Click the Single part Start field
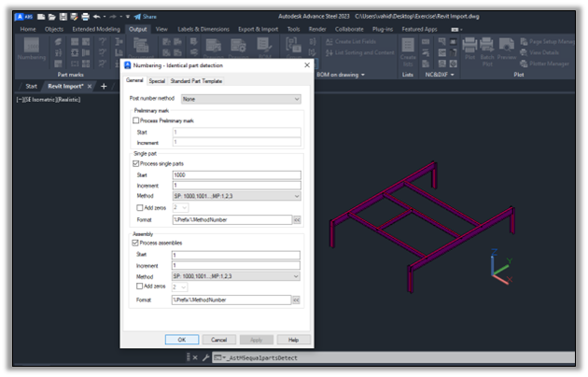 coord(237,175)
